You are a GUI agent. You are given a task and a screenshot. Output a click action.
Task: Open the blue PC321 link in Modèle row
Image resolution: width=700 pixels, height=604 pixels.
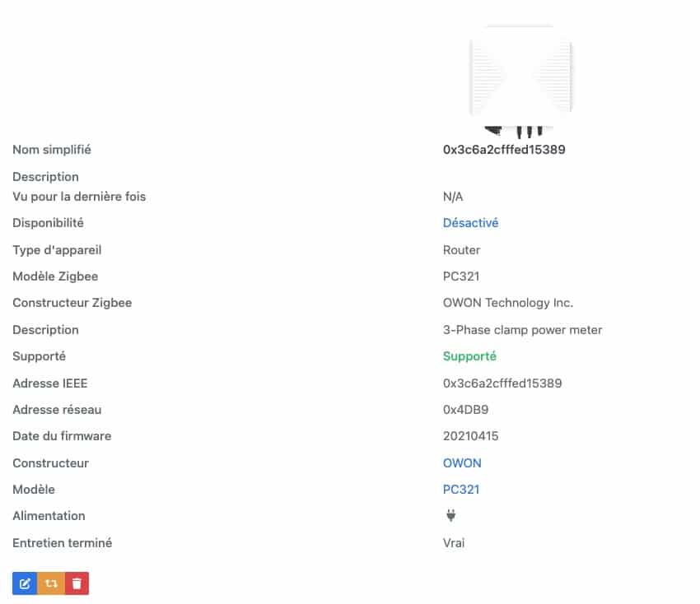461,490
